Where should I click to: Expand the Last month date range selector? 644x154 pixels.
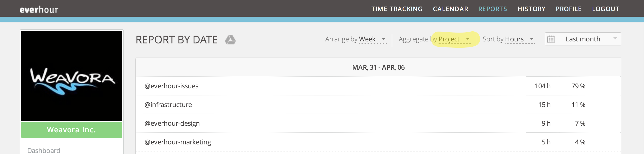(583, 39)
